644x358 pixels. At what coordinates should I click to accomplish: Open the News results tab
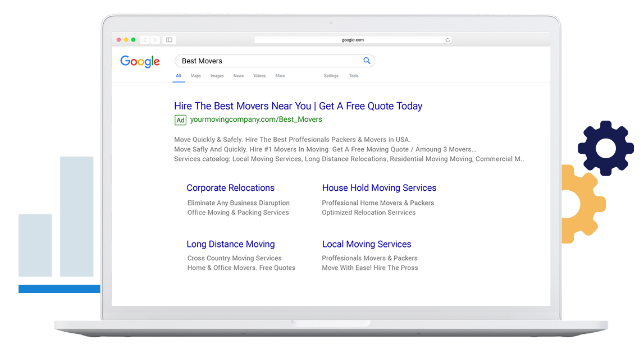pos(239,76)
